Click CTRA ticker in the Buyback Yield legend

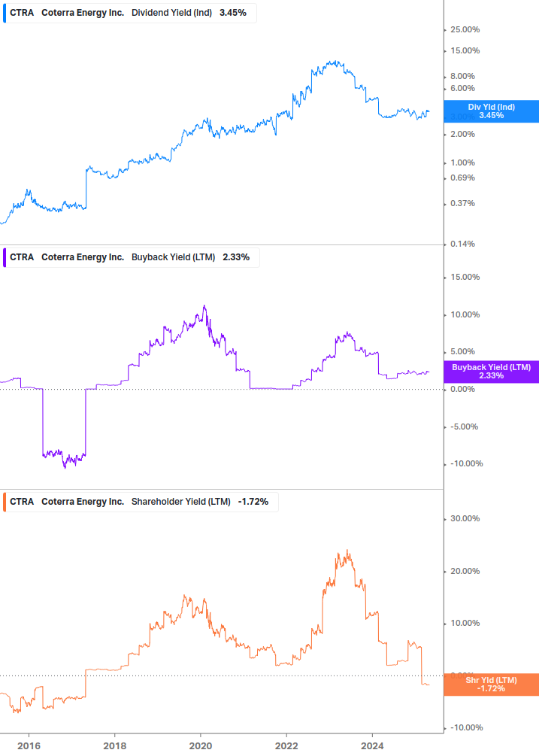tap(22, 257)
